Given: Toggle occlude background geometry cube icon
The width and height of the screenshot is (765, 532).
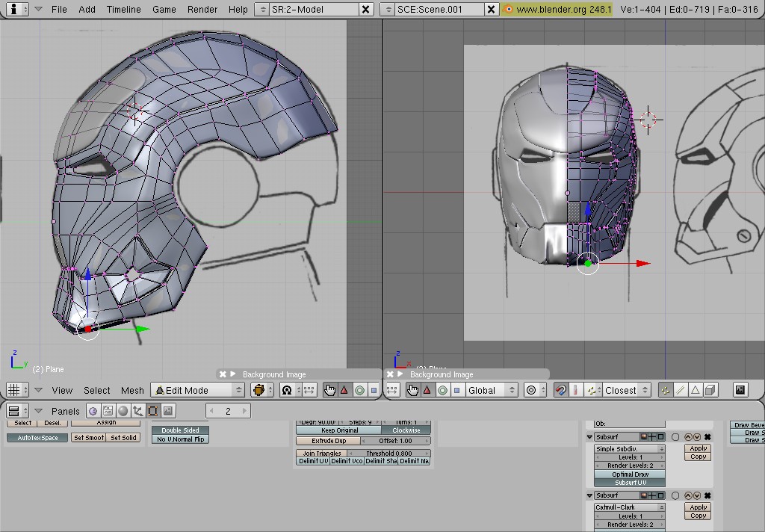Looking at the screenshot, I should (x=710, y=390).
